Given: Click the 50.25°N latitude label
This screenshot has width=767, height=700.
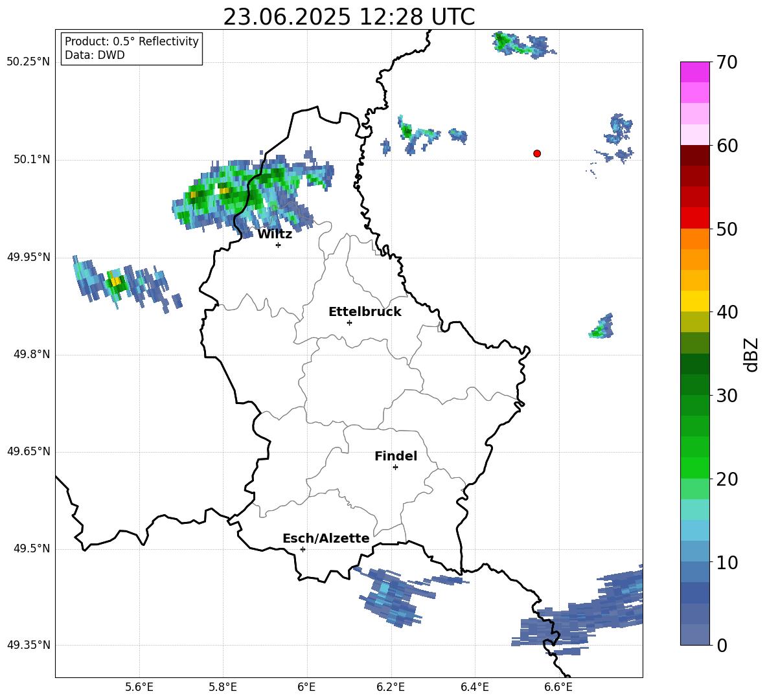Looking at the screenshot, I should 29,62.
